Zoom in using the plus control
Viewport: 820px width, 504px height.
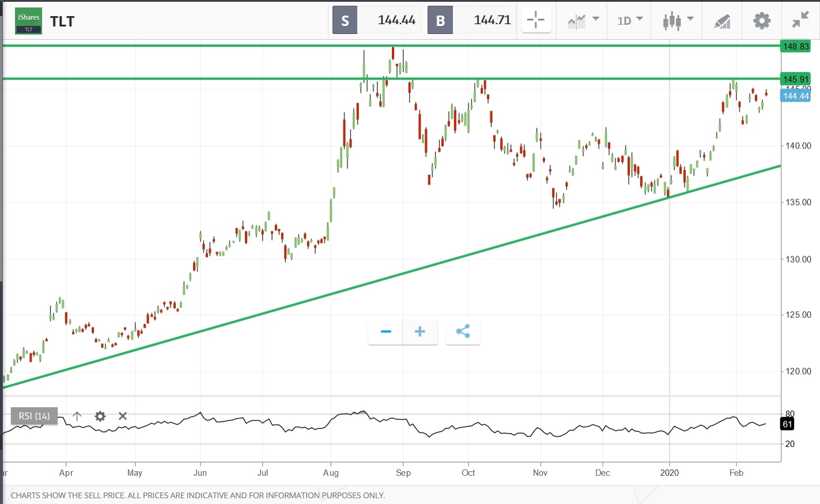click(420, 331)
